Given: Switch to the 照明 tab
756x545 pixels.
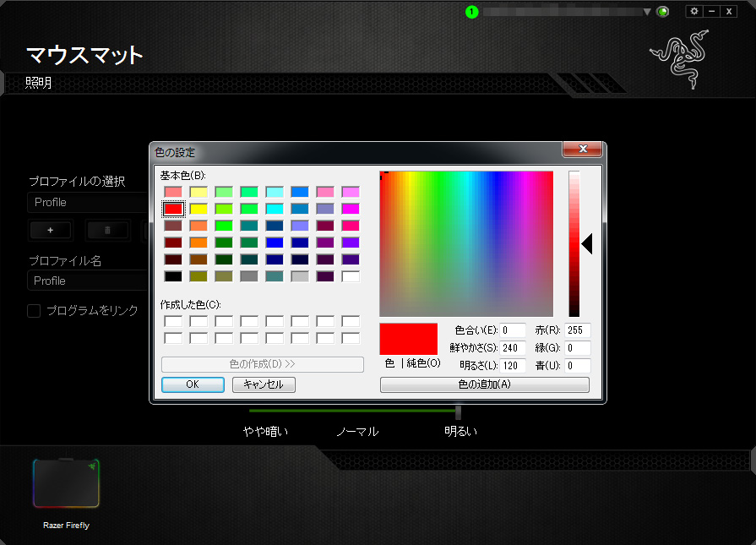Looking at the screenshot, I should click(38, 83).
